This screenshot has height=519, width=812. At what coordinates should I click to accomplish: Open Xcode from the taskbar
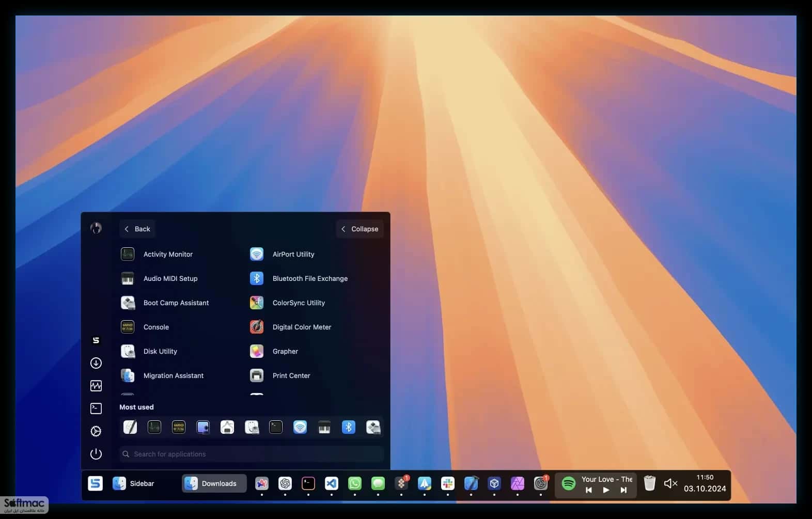tap(471, 483)
